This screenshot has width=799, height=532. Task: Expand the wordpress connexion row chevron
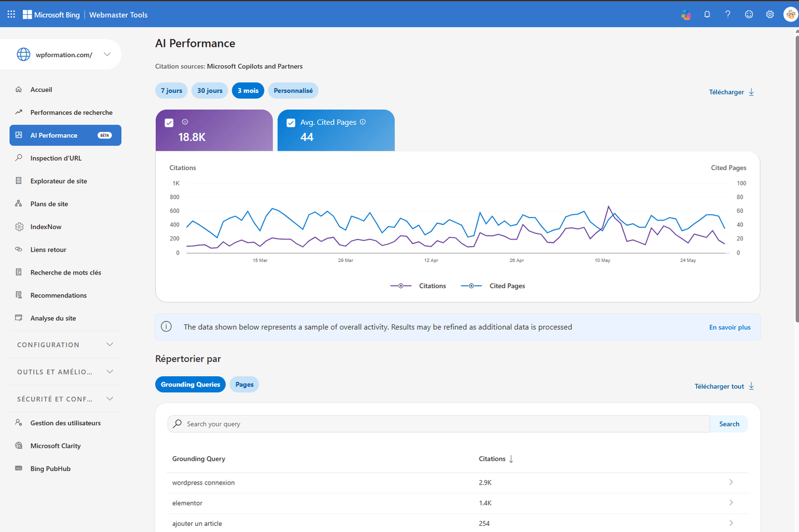coord(731,482)
